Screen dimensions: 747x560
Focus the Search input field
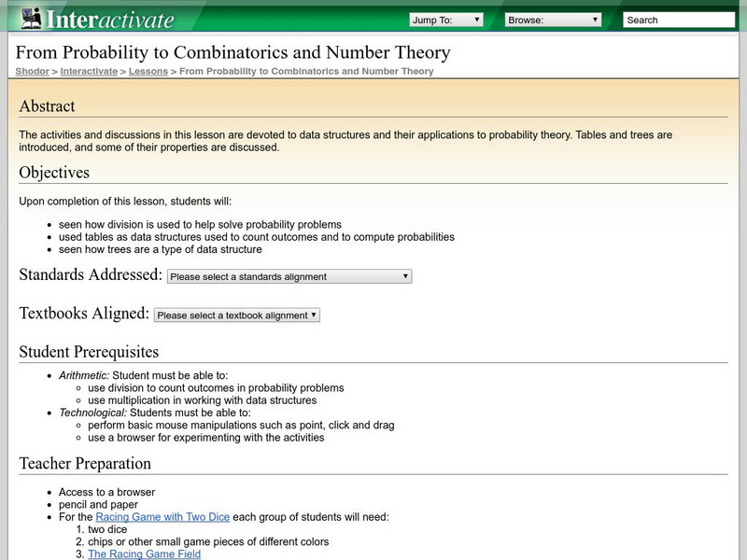[679, 20]
